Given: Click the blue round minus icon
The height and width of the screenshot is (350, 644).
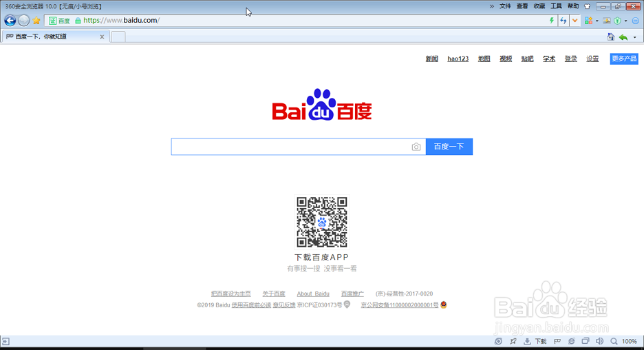Looking at the screenshot, I should pos(635,21).
